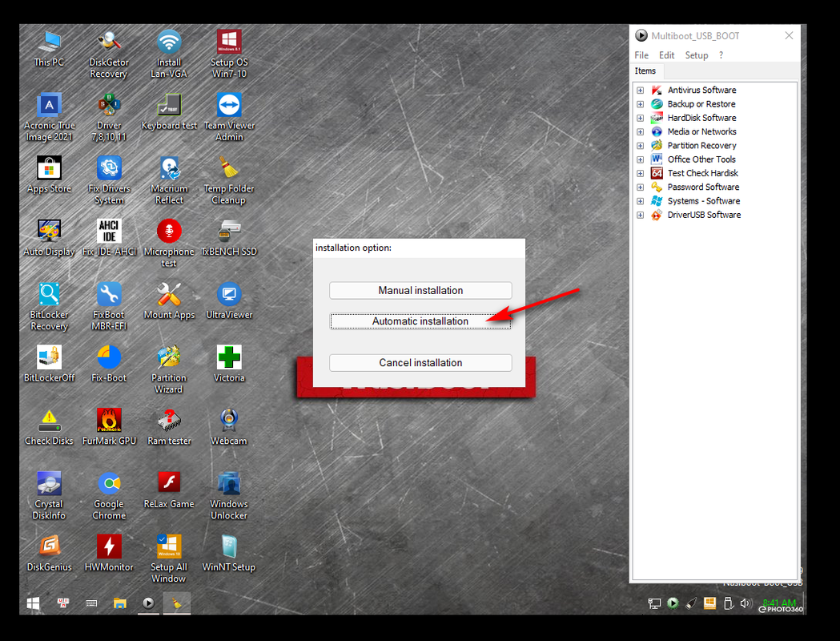Click the network tray icon
The image size is (840, 641).
pos(654,603)
